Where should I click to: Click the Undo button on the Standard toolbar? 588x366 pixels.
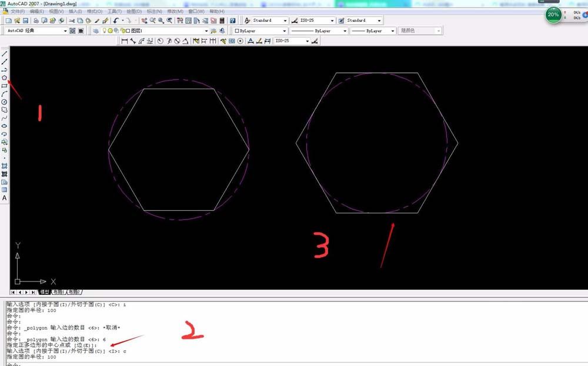point(115,21)
